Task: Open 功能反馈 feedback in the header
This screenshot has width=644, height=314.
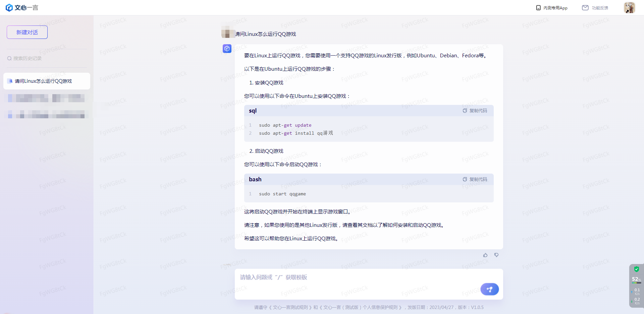Action: tap(595, 8)
